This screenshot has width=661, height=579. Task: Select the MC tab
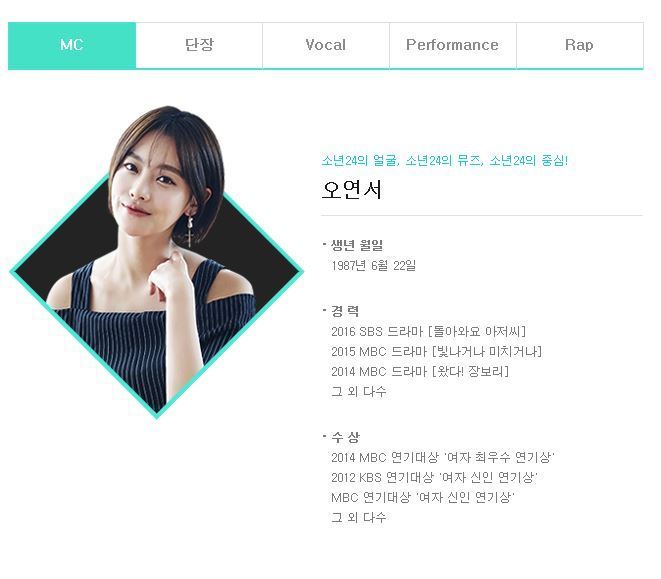click(x=72, y=45)
